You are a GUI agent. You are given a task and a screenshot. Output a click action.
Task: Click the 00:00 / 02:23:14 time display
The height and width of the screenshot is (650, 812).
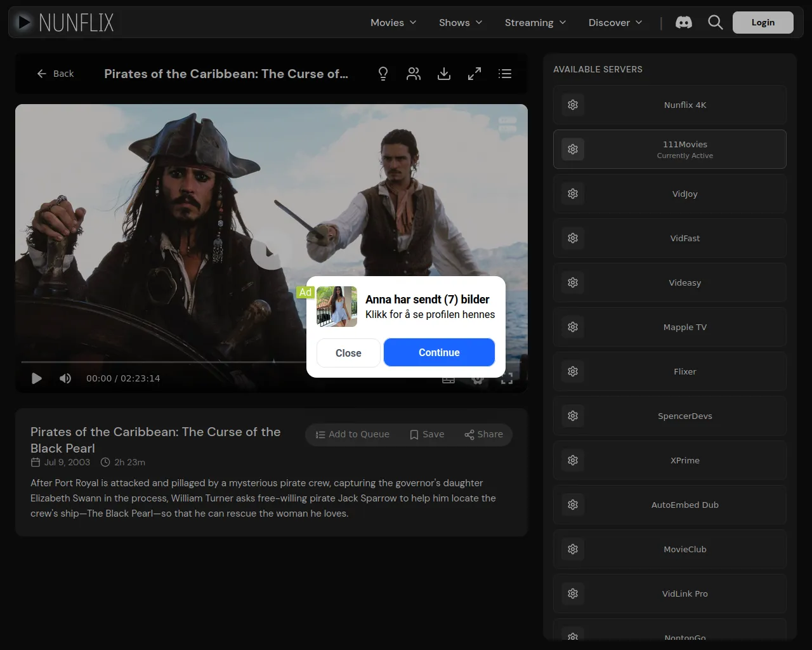[123, 378]
